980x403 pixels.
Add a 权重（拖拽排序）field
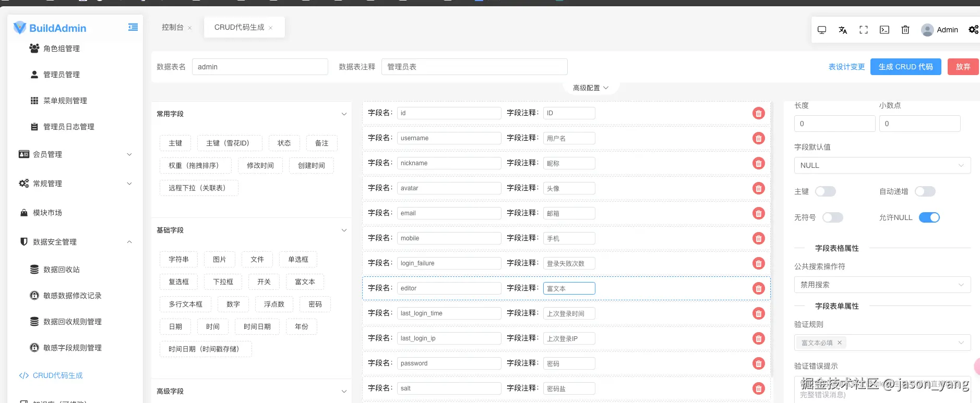click(x=195, y=166)
